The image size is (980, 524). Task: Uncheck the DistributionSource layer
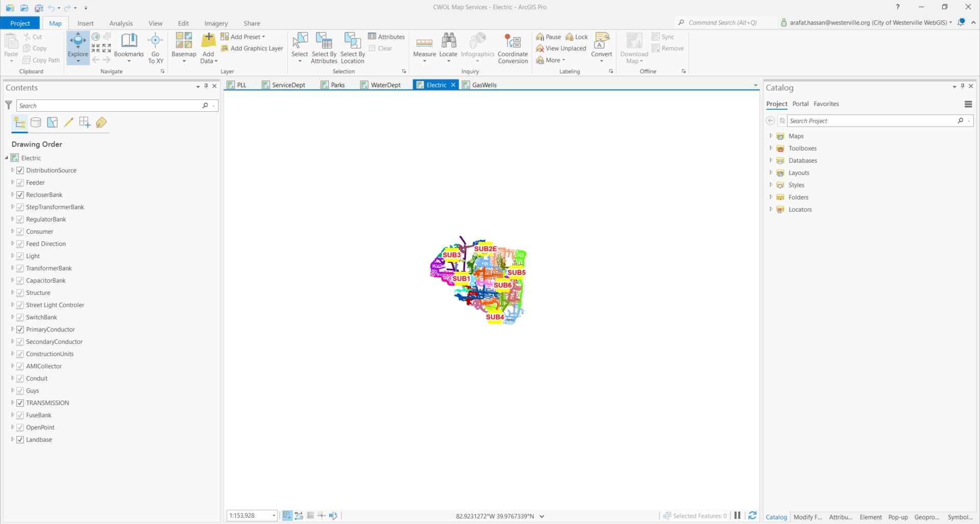pyautogui.click(x=20, y=170)
